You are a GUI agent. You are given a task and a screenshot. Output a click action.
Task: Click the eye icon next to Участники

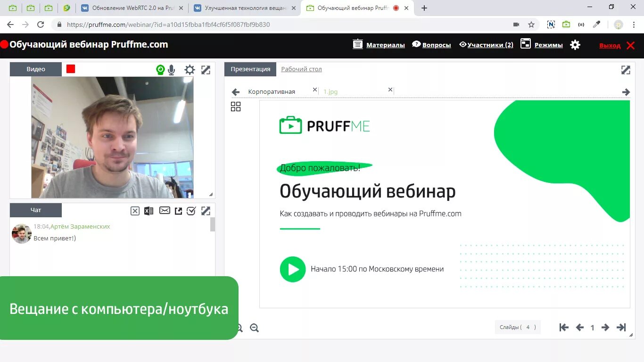(462, 44)
